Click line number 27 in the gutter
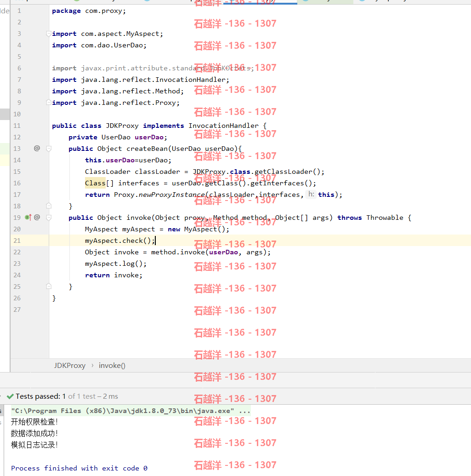Image resolution: width=471 pixels, height=476 pixels. tap(17, 310)
